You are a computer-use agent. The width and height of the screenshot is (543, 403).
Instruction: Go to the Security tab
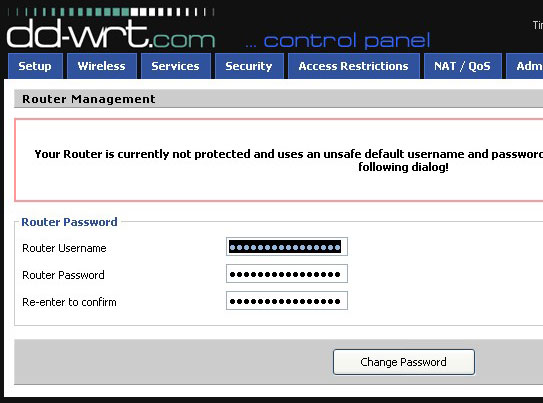point(249,66)
